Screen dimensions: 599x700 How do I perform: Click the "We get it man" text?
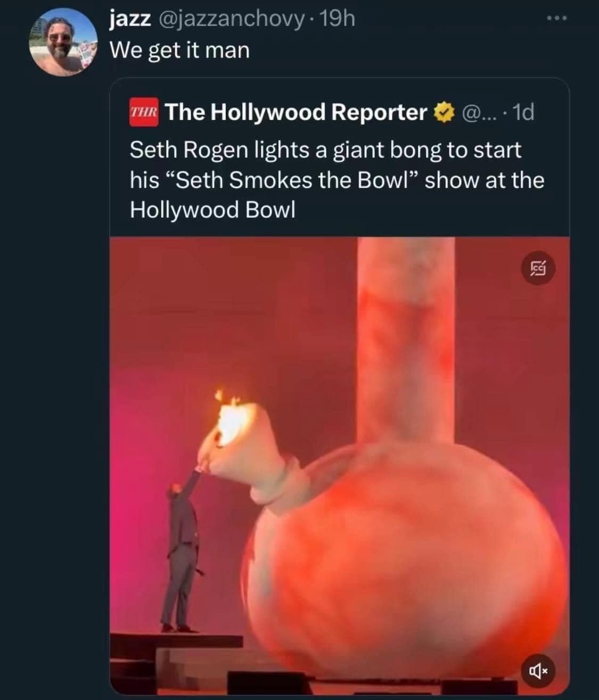(179, 51)
